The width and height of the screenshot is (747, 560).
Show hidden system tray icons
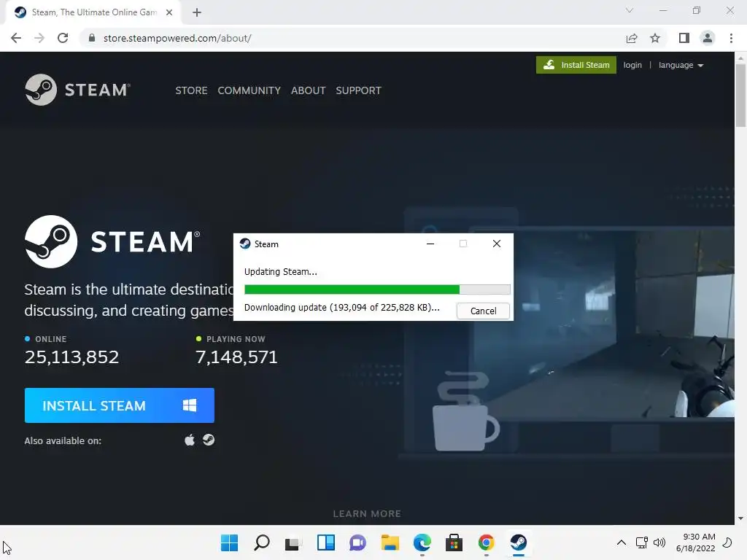coord(622,542)
